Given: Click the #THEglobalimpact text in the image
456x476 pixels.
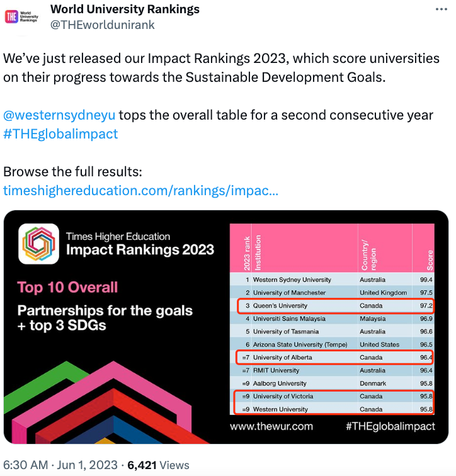Looking at the screenshot, I should (390, 426).
